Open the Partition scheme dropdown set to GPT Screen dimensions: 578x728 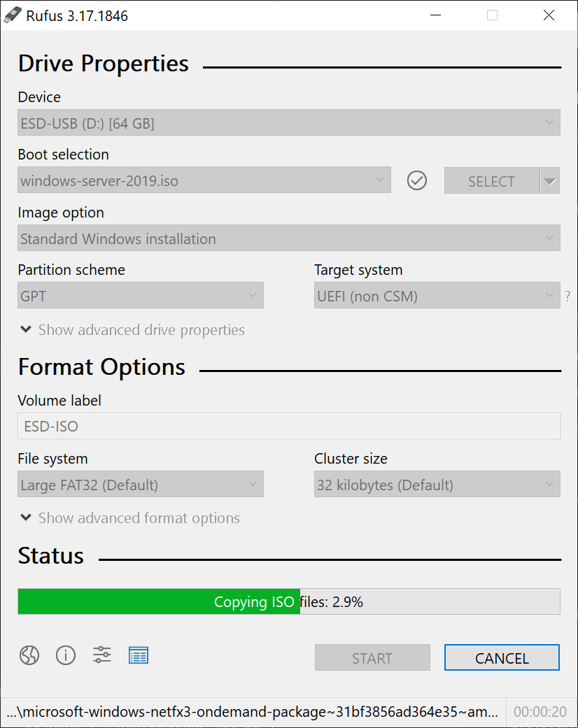pyautogui.click(x=141, y=296)
